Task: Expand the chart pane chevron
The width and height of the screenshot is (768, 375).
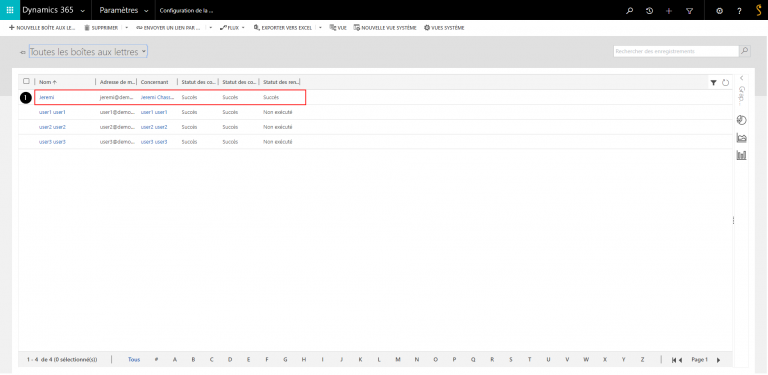Action: 742,78
